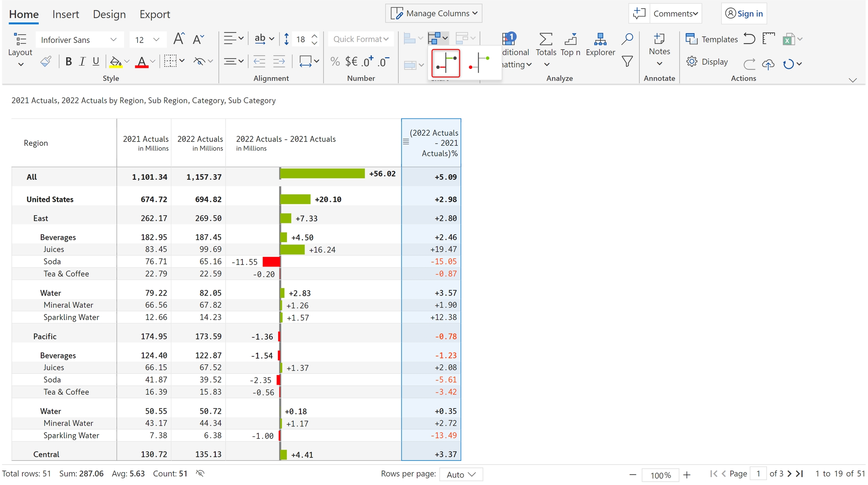Click the Filter funnel icon
Viewport: 868px width, 485px height.
click(x=627, y=61)
